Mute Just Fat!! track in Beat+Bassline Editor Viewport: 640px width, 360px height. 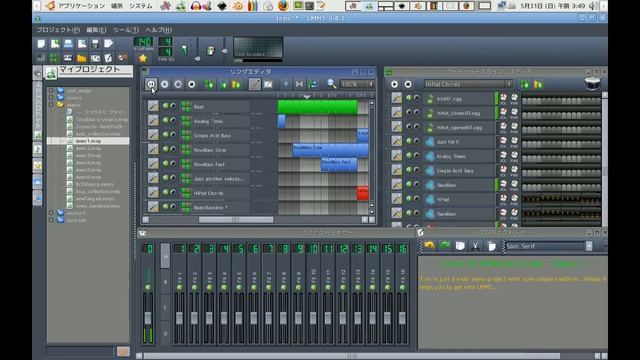(x=409, y=141)
